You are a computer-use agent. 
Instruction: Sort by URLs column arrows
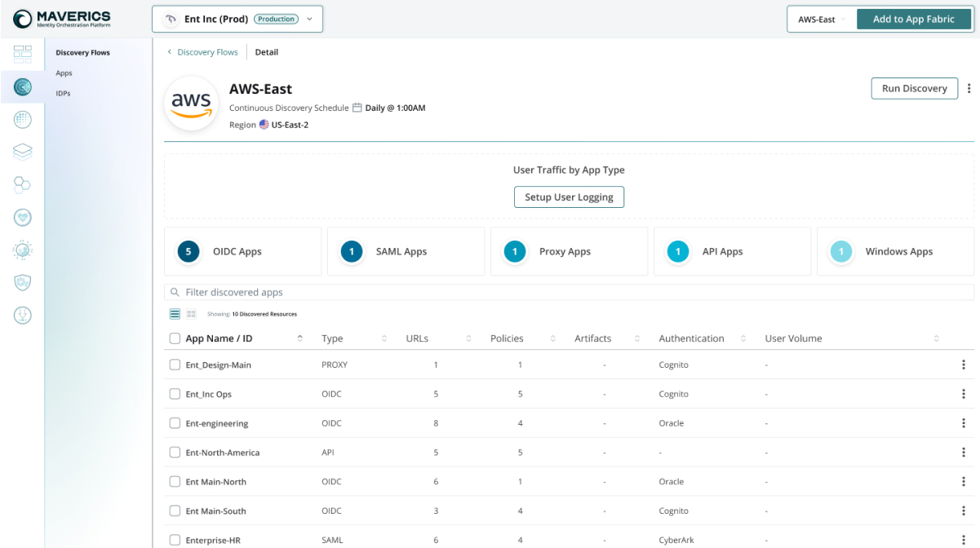[468, 338]
